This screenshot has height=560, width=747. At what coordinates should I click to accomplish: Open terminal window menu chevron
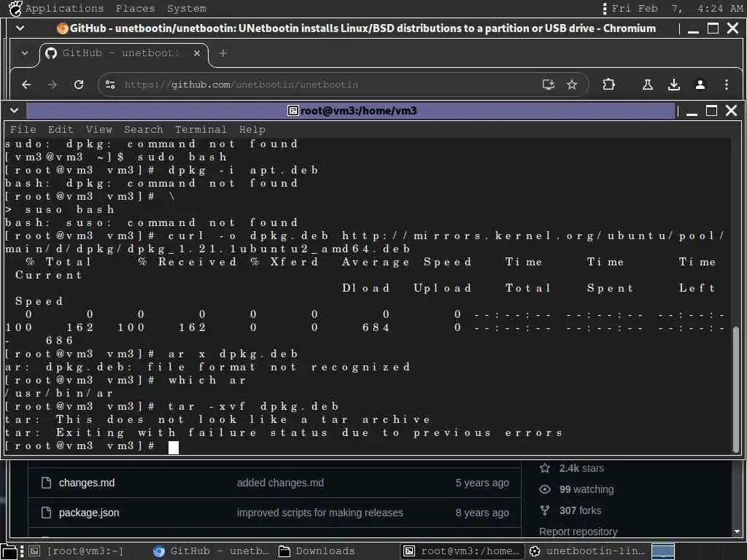(15, 111)
